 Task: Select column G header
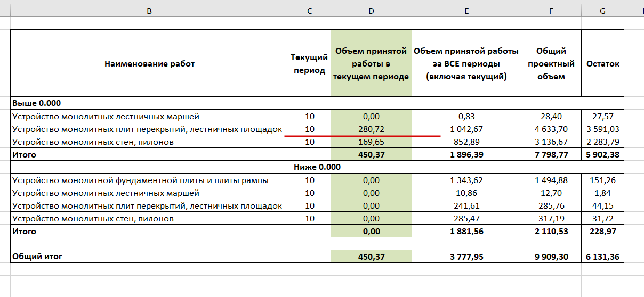point(602,11)
